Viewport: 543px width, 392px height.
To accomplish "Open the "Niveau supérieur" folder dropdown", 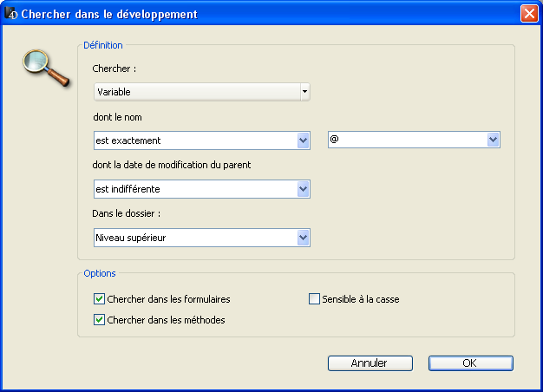I will pos(201,238).
